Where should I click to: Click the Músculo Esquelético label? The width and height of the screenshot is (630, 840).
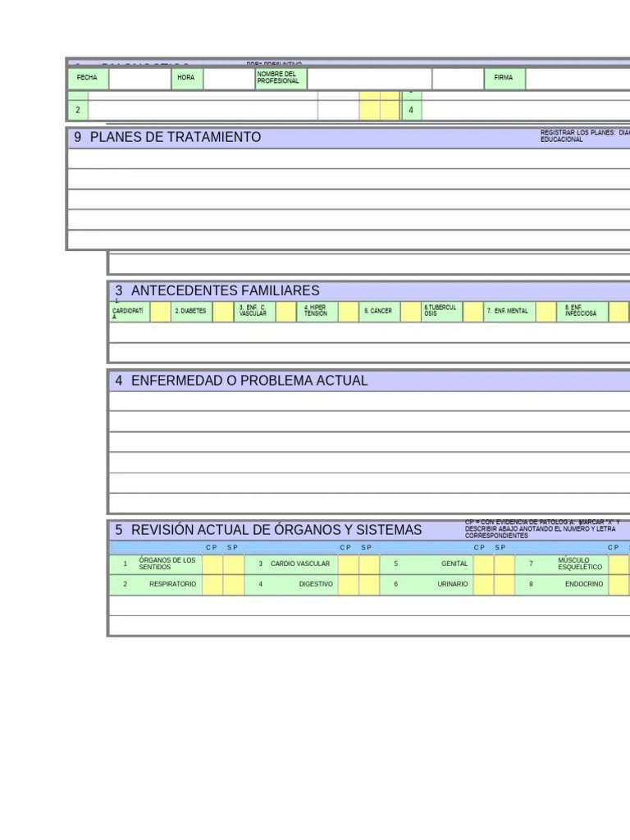click(x=580, y=564)
